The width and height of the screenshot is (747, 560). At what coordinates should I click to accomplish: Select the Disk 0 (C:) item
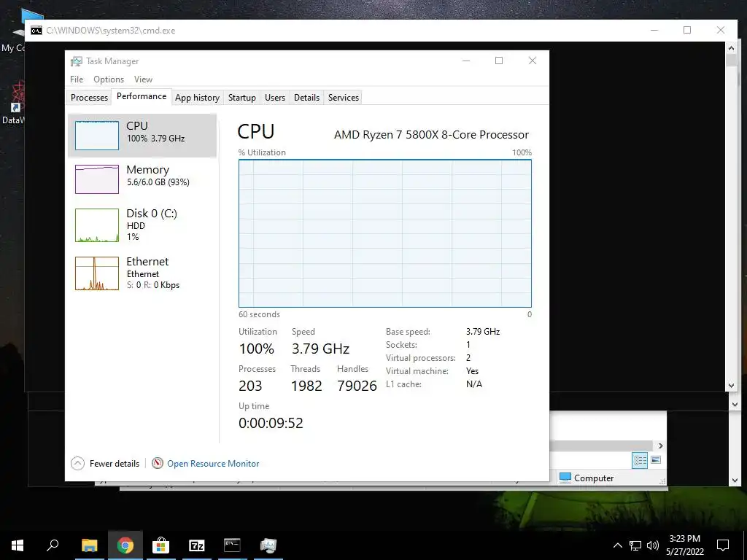(142, 225)
